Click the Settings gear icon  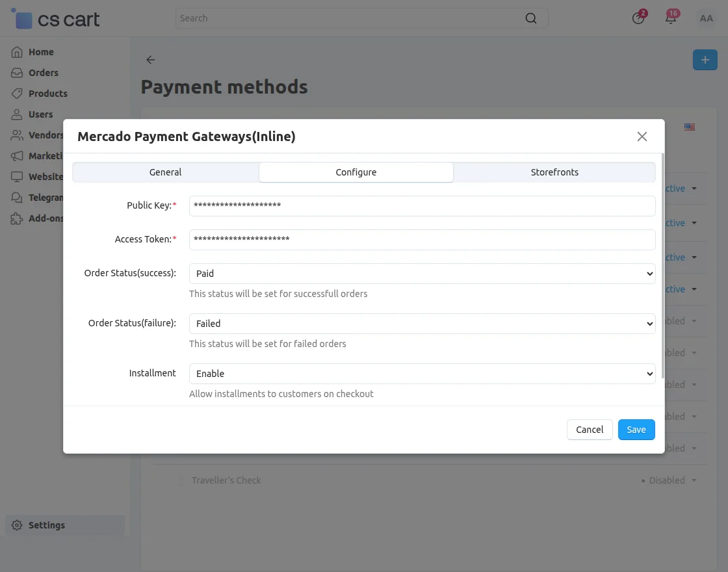[x=17, y=525]
